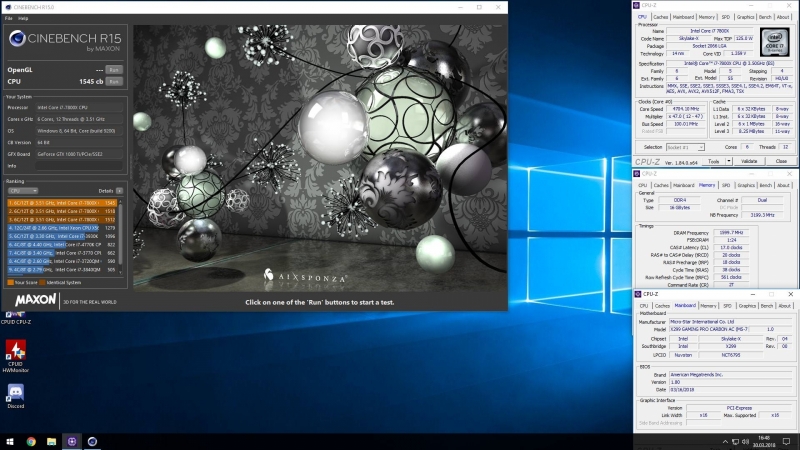Switch to the Caches tab in top CPU-Z

(660, 17)
